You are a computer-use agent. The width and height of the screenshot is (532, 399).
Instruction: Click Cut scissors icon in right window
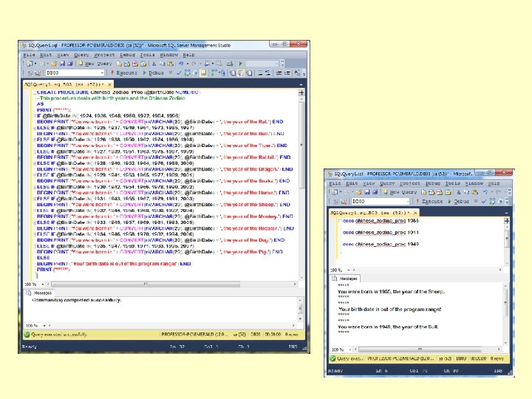click(459, 192)
